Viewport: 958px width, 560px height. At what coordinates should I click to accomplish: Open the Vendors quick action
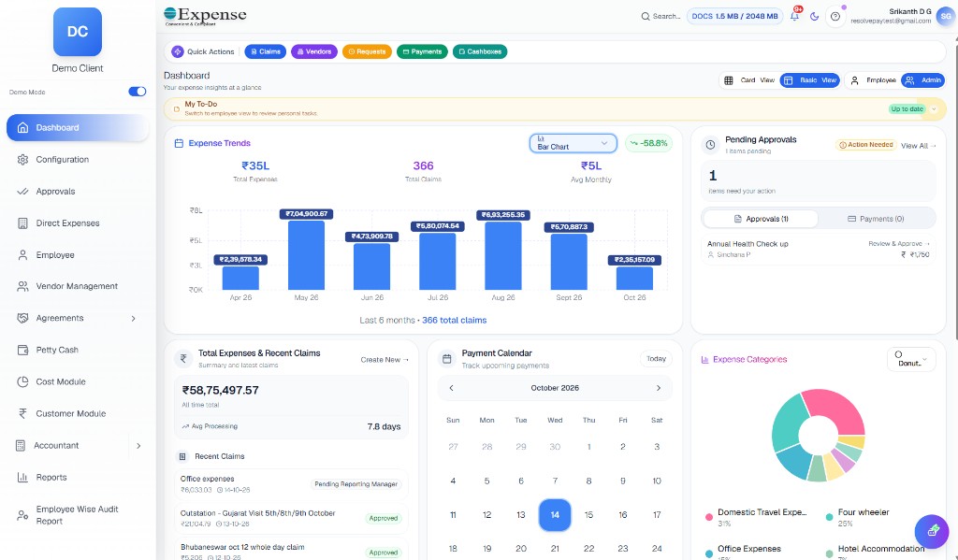tap(314, 52)
